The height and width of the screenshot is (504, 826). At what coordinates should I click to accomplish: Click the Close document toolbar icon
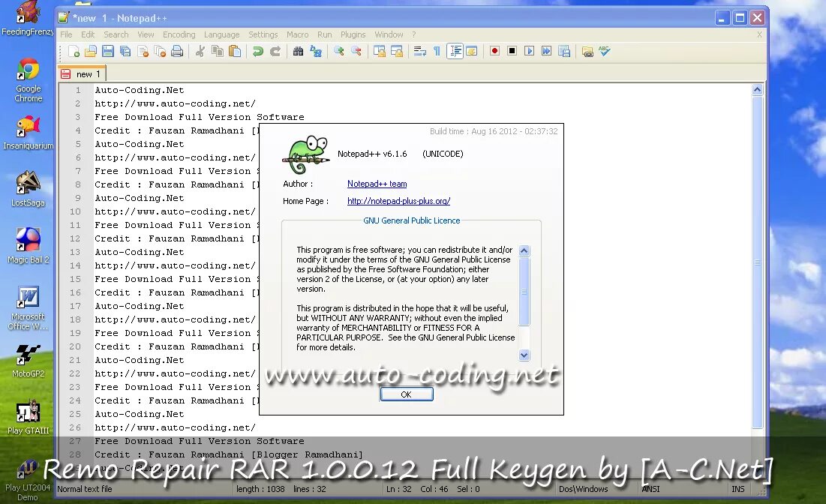pos(143,51)
